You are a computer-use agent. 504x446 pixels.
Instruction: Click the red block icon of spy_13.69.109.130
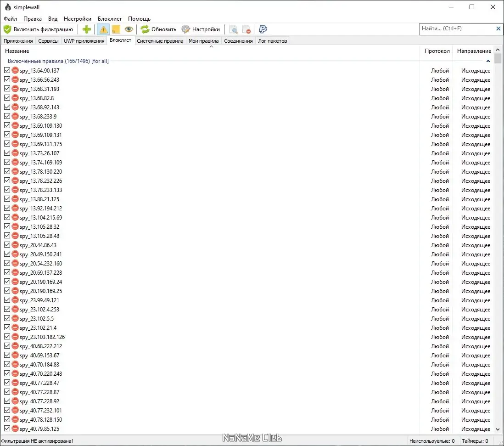(15, 125)
